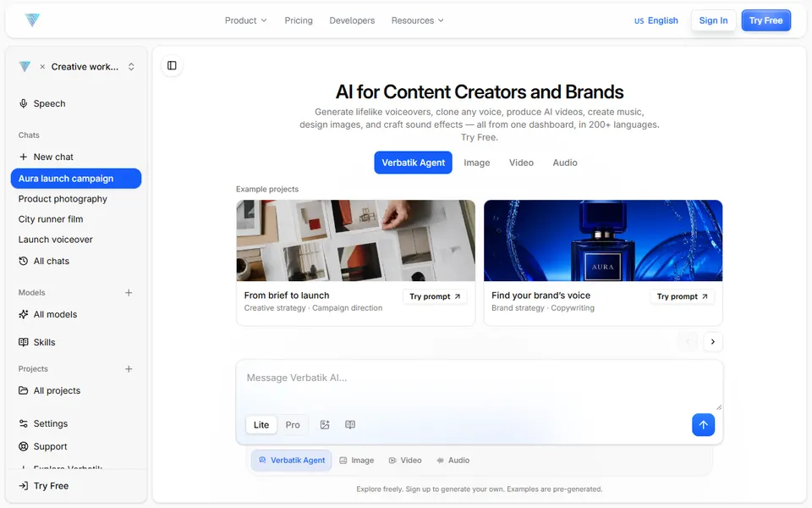
Task: Select Audio mode below composer
Action: (453, 461)
